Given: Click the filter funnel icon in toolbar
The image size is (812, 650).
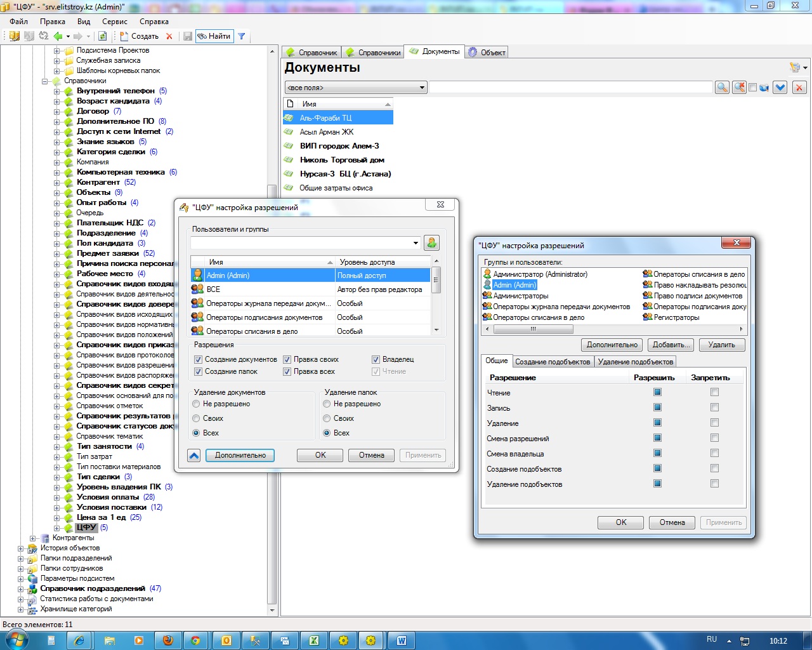Looking at the screenshot, I should pyautogui.click(x=242, y=36).
